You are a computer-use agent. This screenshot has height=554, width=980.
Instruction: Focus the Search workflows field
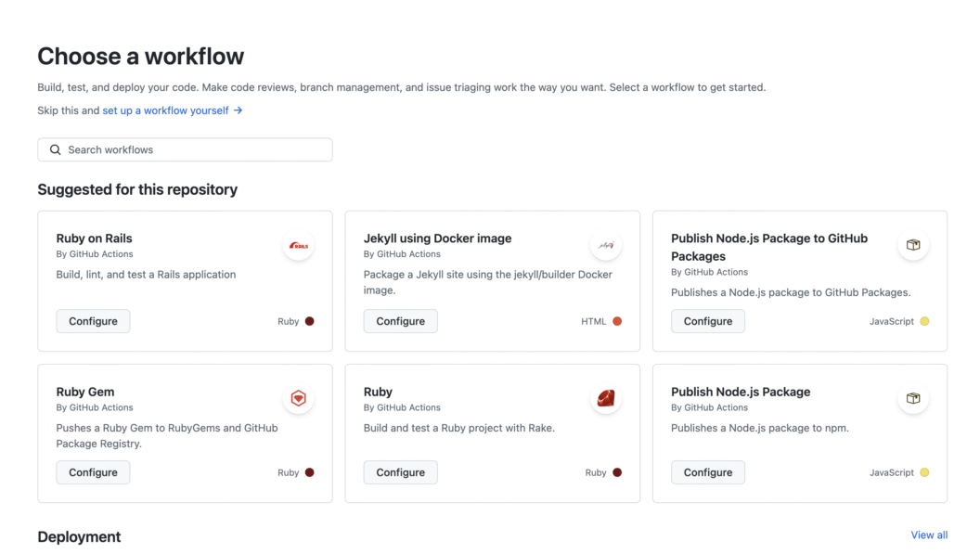tap(185, 150)
